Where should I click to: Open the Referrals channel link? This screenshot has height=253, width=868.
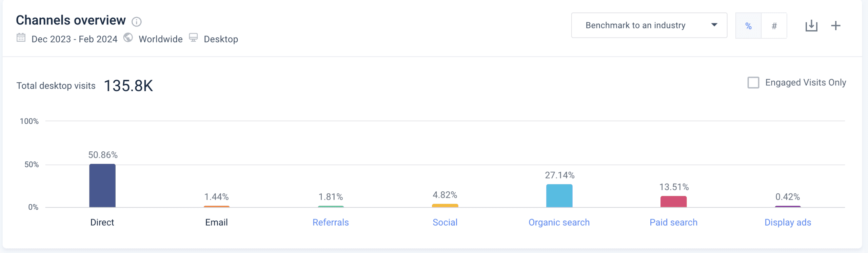(331, 223)
